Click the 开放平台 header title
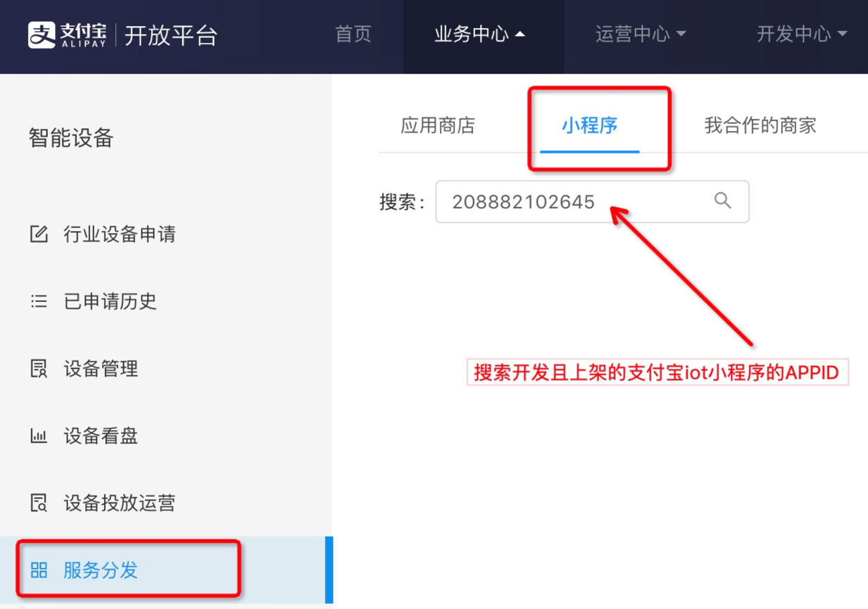The image size is (868, 609). pyautogui.click(x=171, y=35)
